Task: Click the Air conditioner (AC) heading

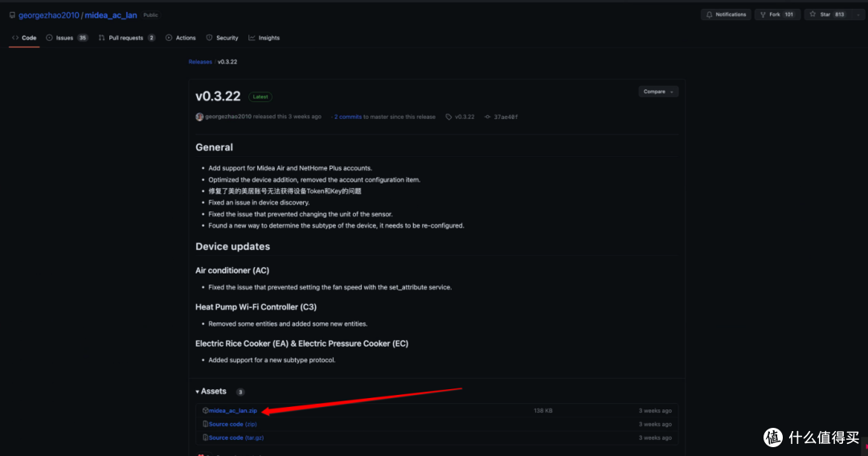Action: (232, 270)
